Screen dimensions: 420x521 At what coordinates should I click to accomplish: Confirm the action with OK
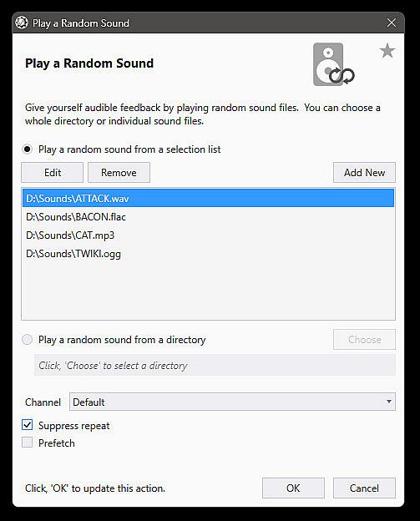[293, 488]
